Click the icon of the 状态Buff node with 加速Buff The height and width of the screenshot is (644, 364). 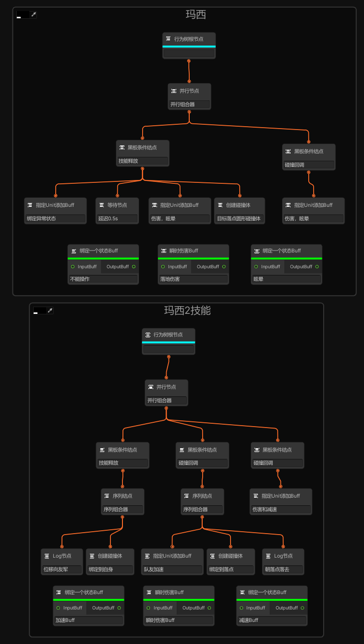point(59,592)
